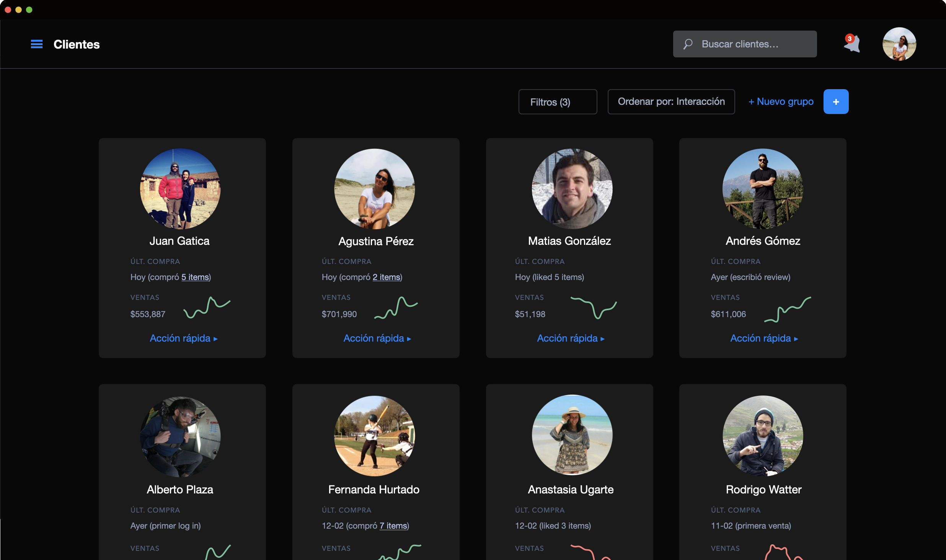Click '12-02 (liked 3 items)' text
This screenshot has height=560, width=946.
point(553,526)
